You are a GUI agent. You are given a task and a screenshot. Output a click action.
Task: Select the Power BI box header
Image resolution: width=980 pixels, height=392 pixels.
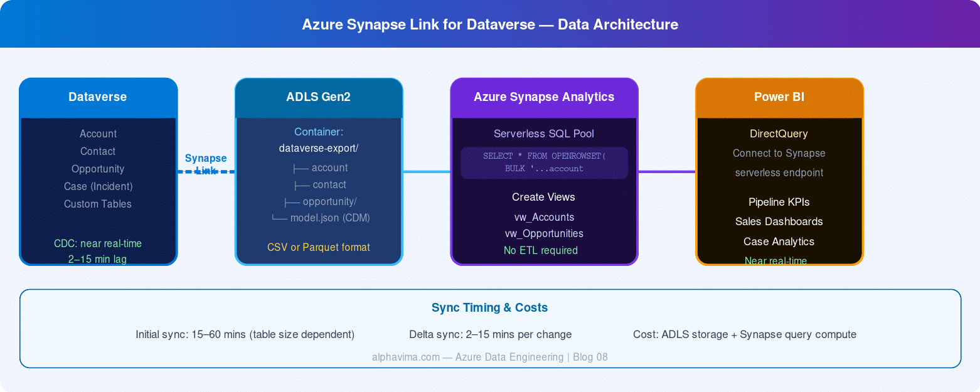779,97
